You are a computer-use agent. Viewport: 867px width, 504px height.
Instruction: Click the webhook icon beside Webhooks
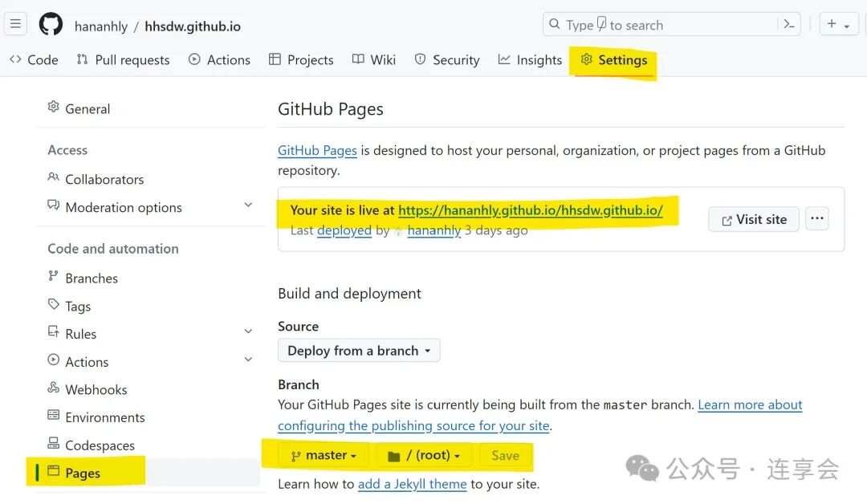click(x=53, y=388)
